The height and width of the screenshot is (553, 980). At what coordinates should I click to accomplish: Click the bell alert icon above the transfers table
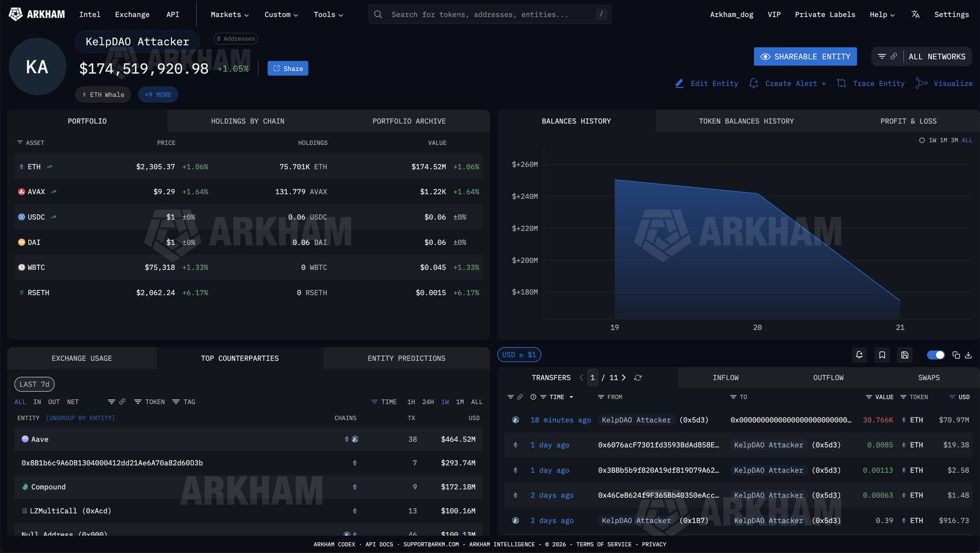coord(859,355)
